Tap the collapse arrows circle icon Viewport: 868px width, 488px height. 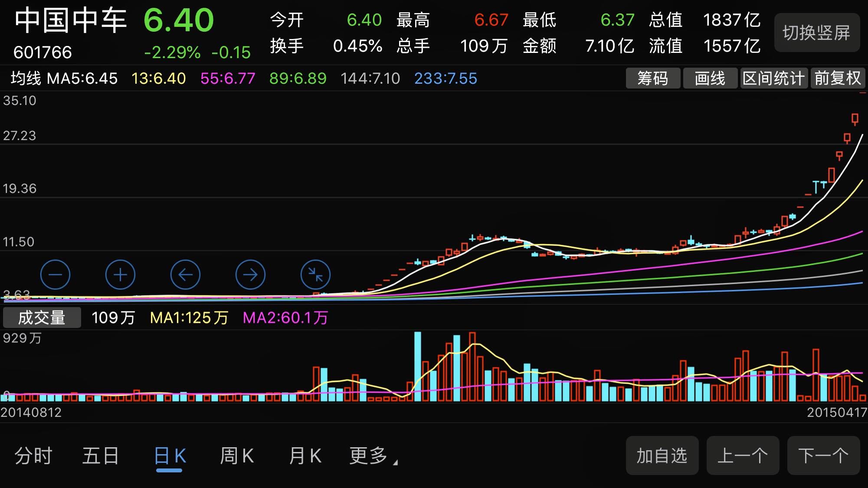(x=315, y=275)
